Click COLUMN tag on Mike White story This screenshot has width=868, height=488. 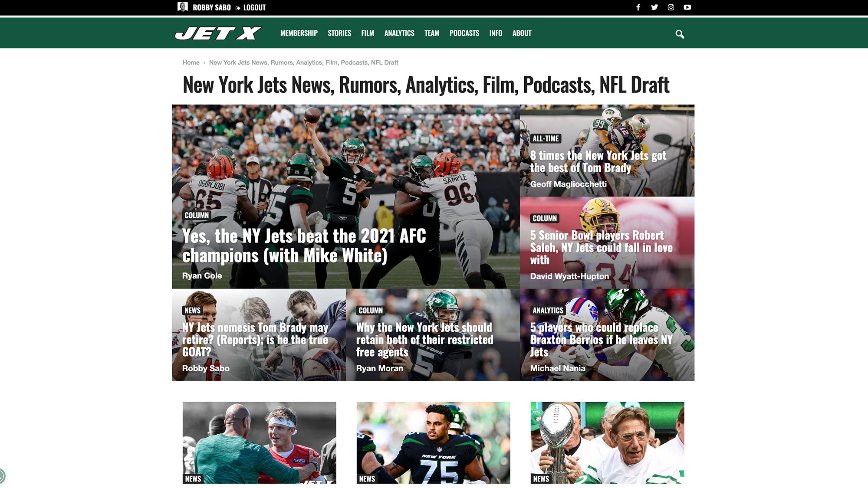[x=197, y=216]
